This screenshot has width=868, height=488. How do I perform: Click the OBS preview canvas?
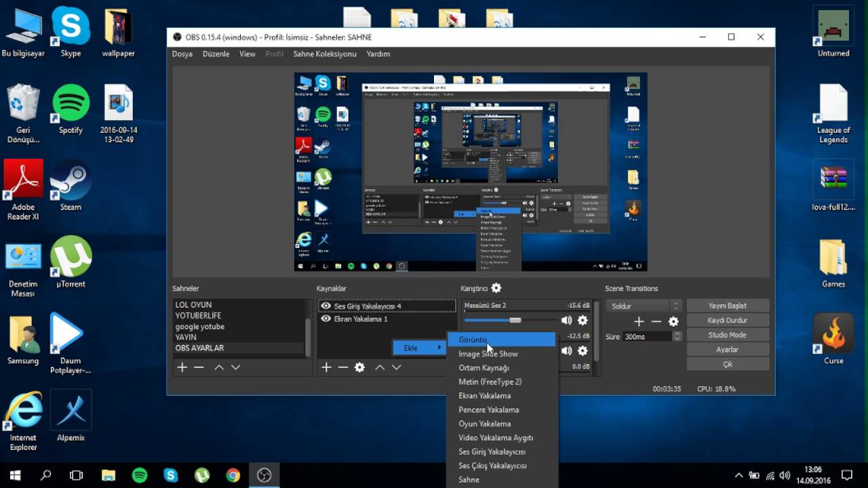(470, 172)
